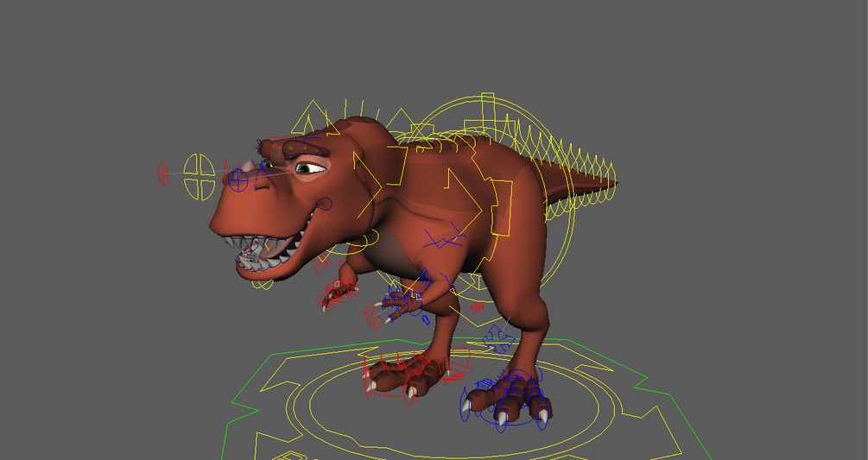Select the blue oval control at mouth corner
Viewport: 868px width, 460px height.
point(325,204)
